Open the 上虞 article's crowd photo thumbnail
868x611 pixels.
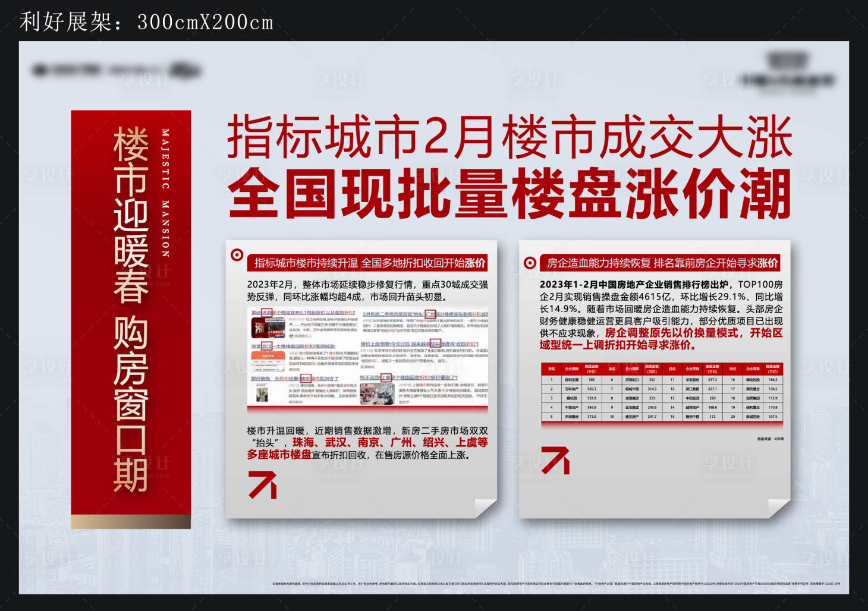[378, 394]
